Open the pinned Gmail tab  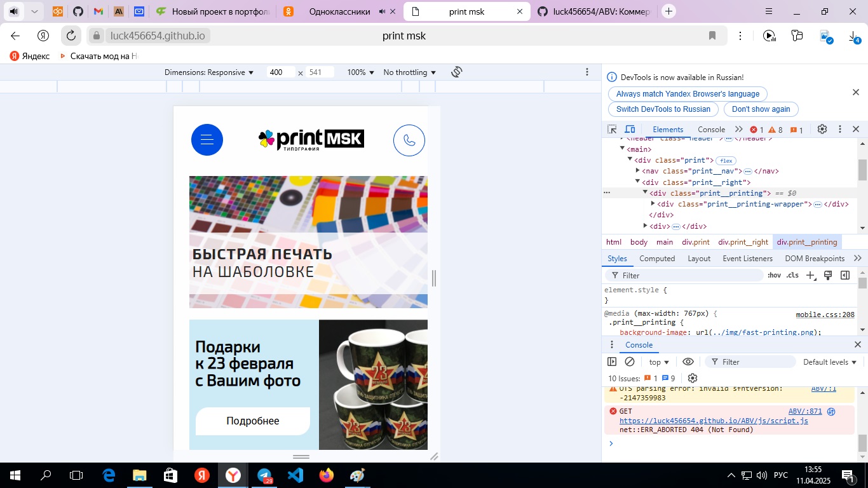point(98,11)
